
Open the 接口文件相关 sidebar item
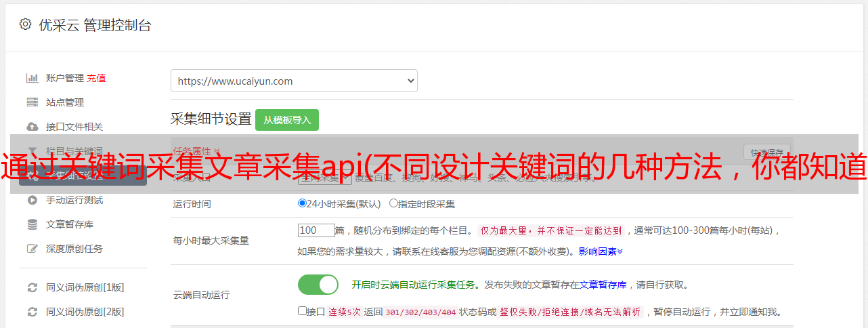pyautogui.click(x=74, y=127)
